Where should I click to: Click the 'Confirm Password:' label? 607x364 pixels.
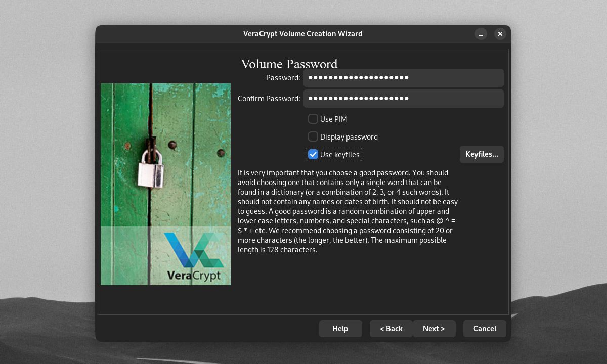coord(269,99)
